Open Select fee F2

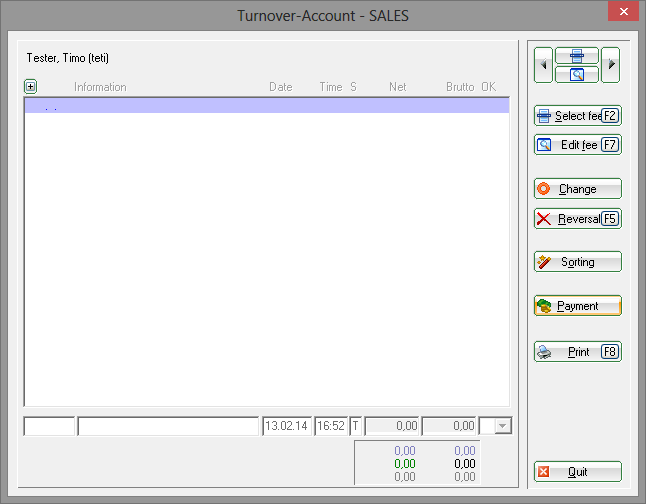pos(578,116)
